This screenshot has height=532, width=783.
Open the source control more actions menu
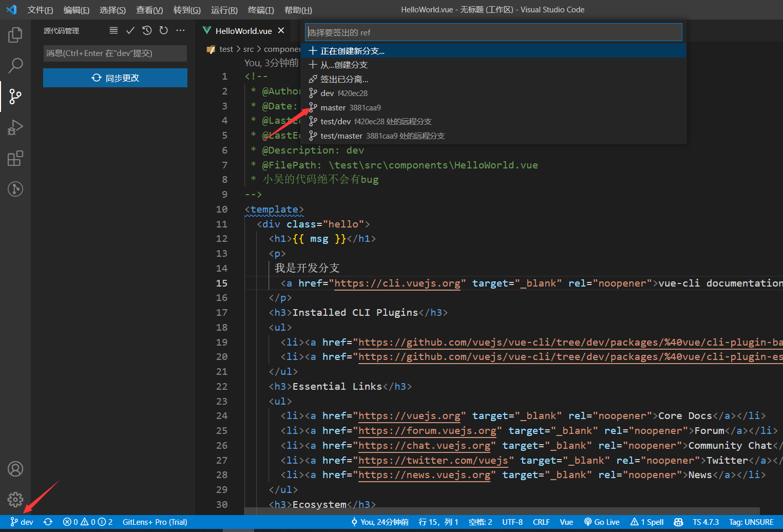click(180, 31)
